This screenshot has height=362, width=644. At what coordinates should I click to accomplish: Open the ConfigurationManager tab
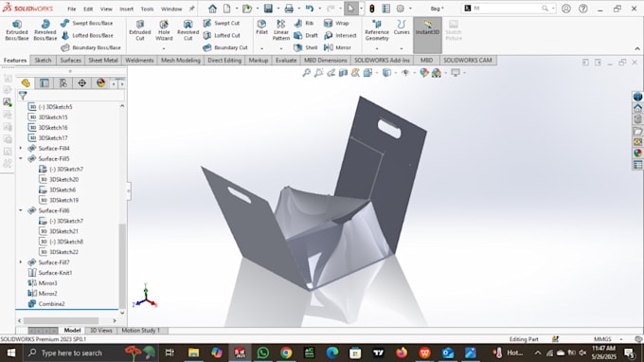point(63,83)
